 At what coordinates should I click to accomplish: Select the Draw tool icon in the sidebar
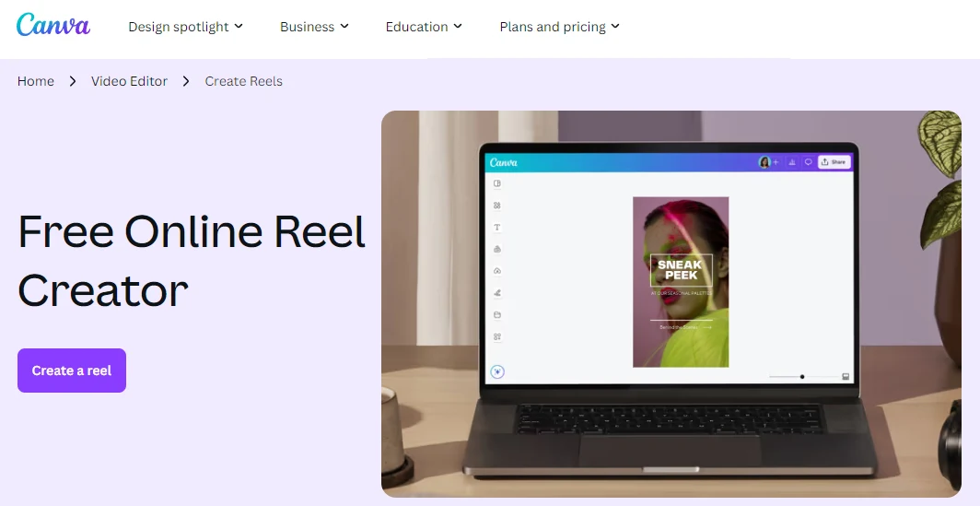click(496, 293)
